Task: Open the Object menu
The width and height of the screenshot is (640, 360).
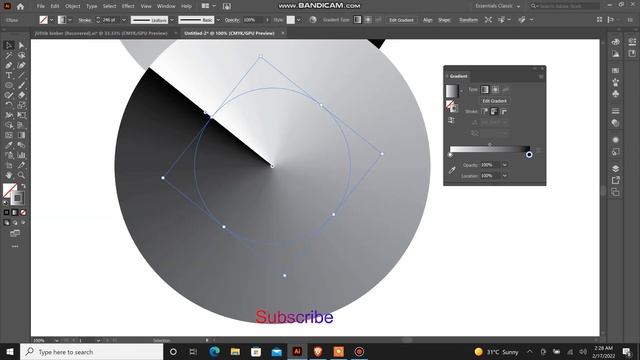Action: (73, 6)
